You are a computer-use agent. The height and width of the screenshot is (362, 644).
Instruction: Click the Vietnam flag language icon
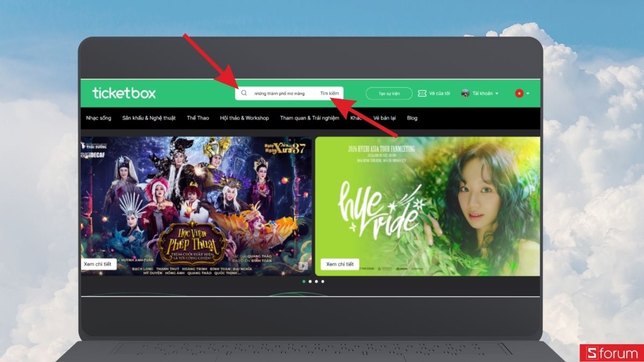point(519,93)
